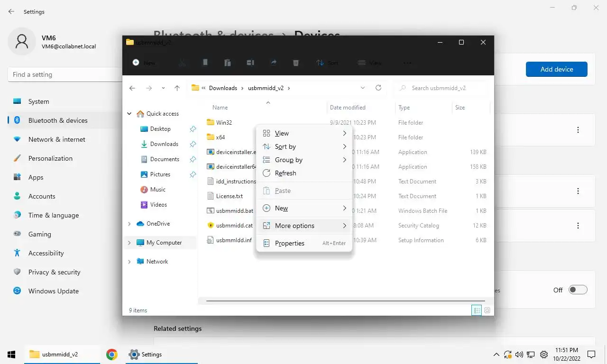Viewport: 607px width, 364px height.
Task: Open View submenu in context menu
Action: tap(304, 134)
